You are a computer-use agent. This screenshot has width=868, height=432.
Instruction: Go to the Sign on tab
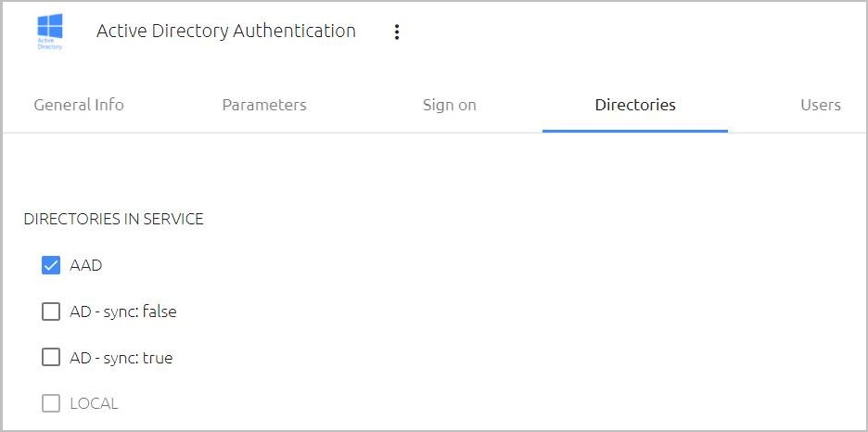(x=450, y=105)
